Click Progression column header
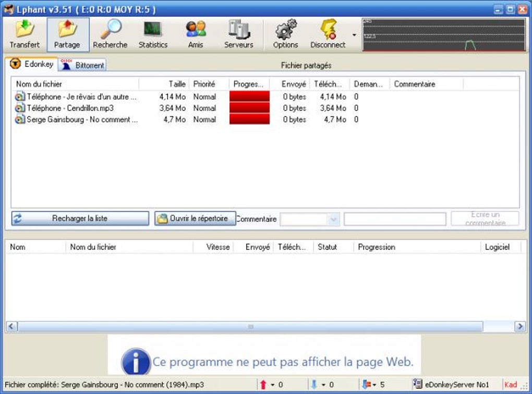 click(417, 247)
